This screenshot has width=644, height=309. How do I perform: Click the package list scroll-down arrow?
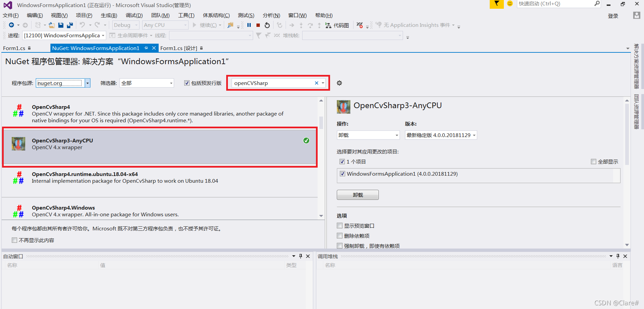[x=321, y=216]
